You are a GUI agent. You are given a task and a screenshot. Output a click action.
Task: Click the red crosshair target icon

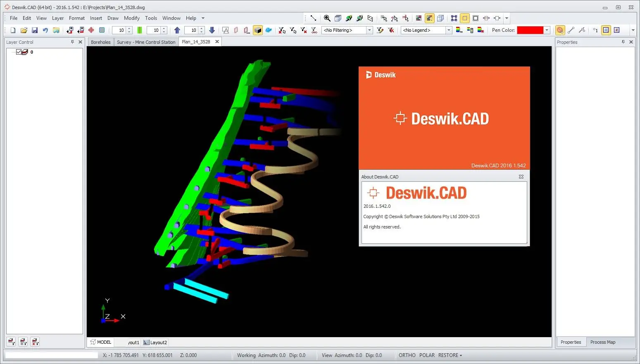(x=91, y=30)
